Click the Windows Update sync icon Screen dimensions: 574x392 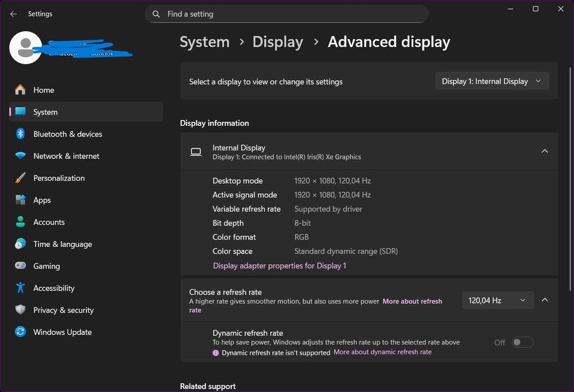pyautogui.click(x=21, y=332)
